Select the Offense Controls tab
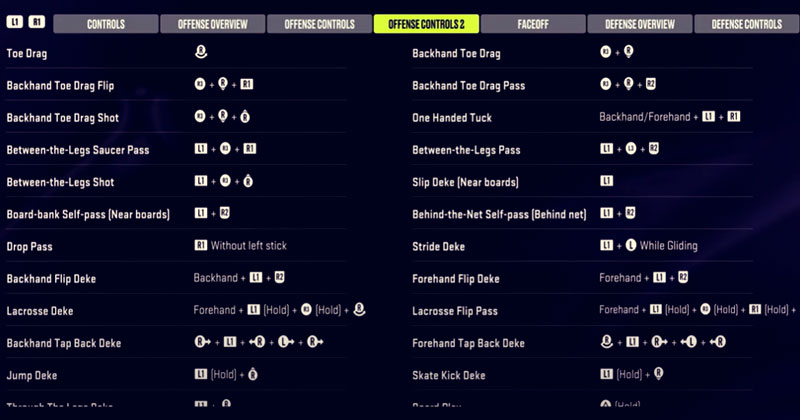This screenshot has width=800, height=420. [x=319, y=24]
